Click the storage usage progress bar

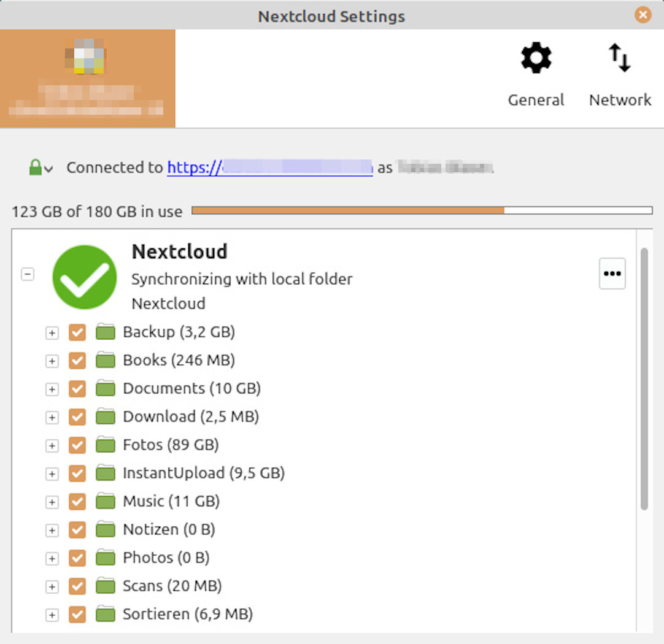pyautogui.click(x=422, y=211)
